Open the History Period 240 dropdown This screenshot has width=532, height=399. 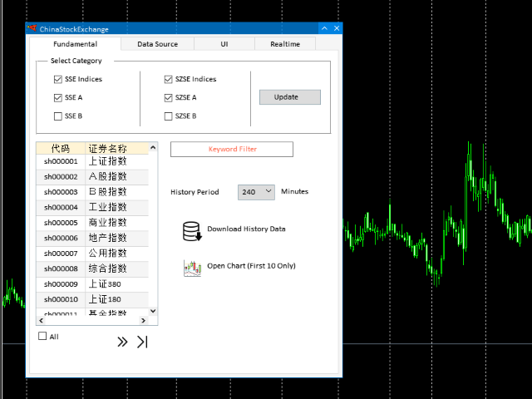pos(256,192)
